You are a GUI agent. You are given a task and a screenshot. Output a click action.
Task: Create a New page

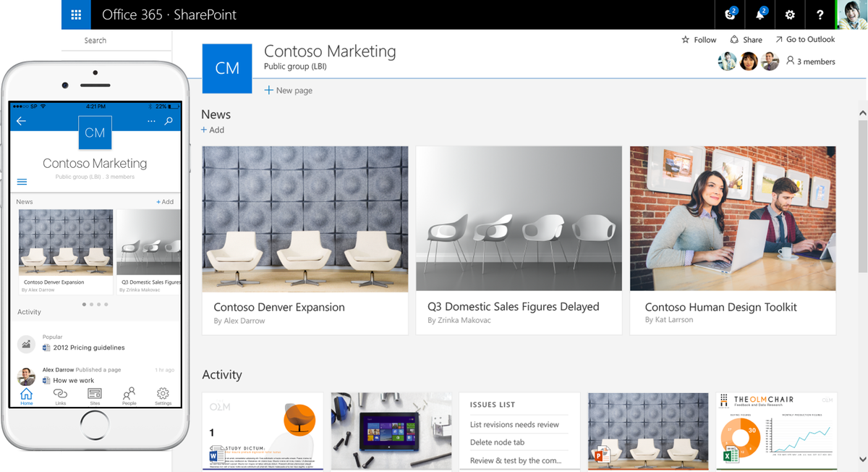pos(288,90)
